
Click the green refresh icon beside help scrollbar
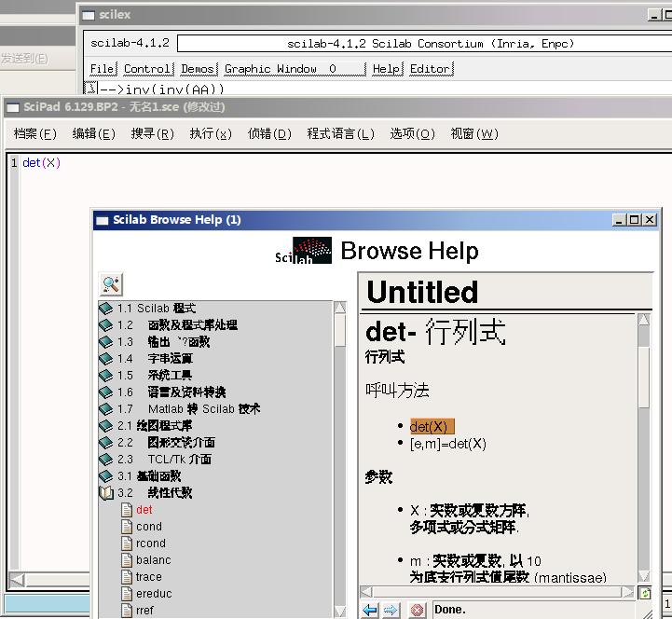(645, 593)
